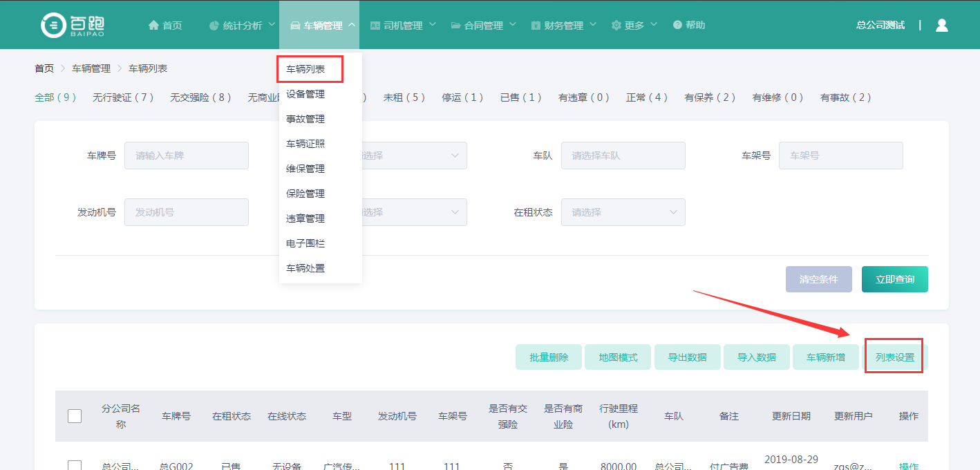
Task: Click the license plate number input field
Action: pos(186,156)
